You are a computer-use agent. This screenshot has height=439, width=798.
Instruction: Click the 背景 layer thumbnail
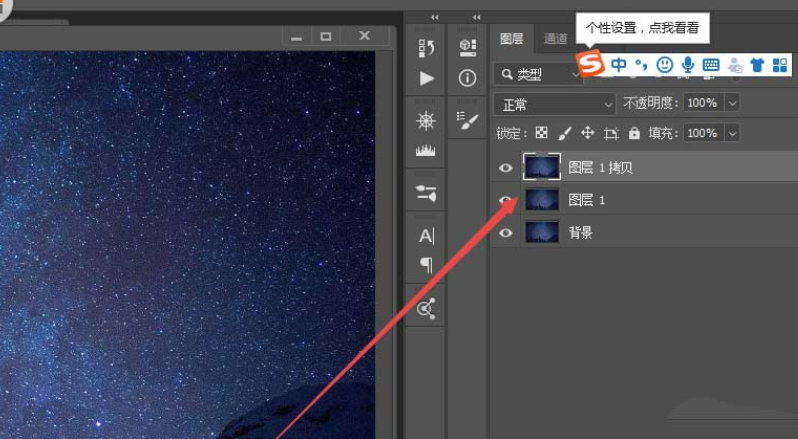[542, 233]
